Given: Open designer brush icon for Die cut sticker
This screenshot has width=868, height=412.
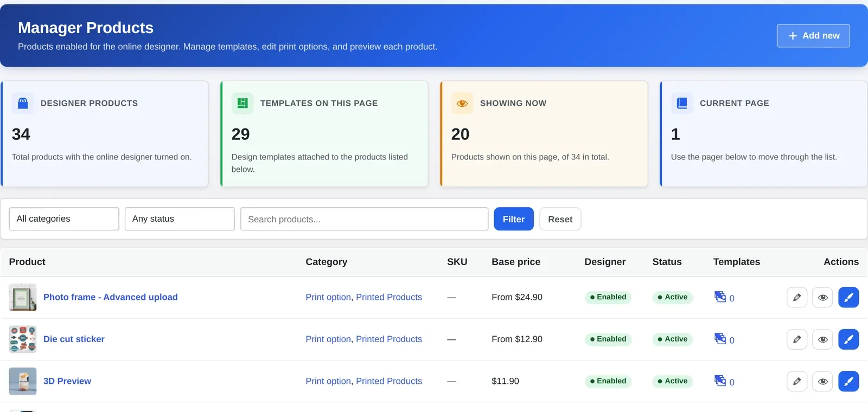Looking at the screenshot, I should pos(848,339).
